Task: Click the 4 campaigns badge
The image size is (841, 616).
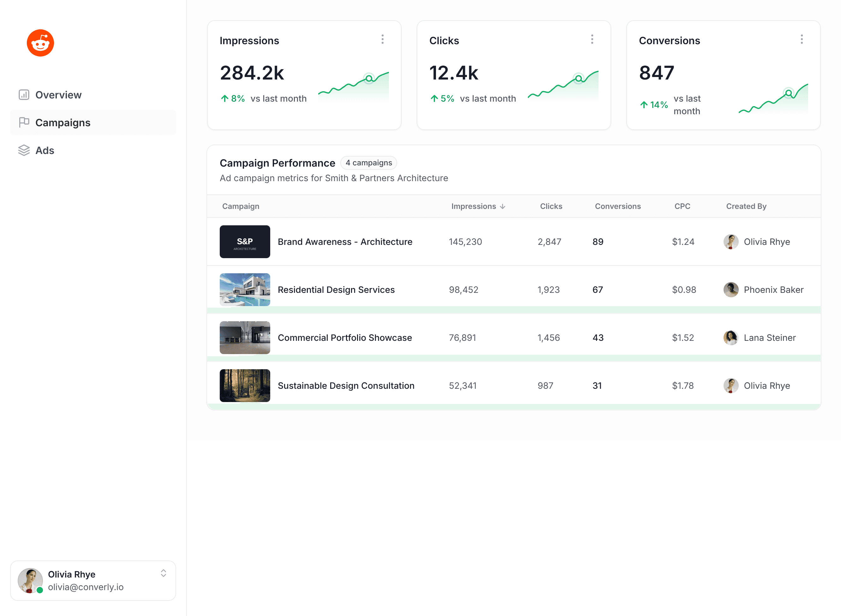Action: pyautogui.click(x=368, y=163)
